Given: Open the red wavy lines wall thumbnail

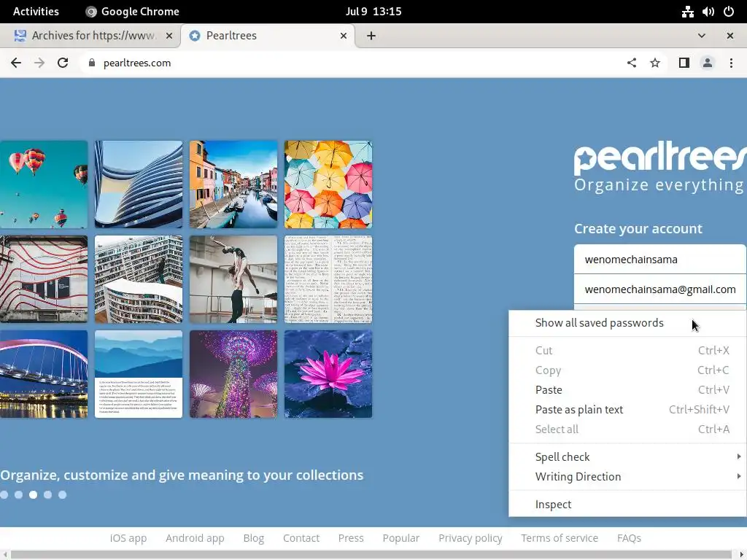Looking at the screenshot, I should coord(44,279).
